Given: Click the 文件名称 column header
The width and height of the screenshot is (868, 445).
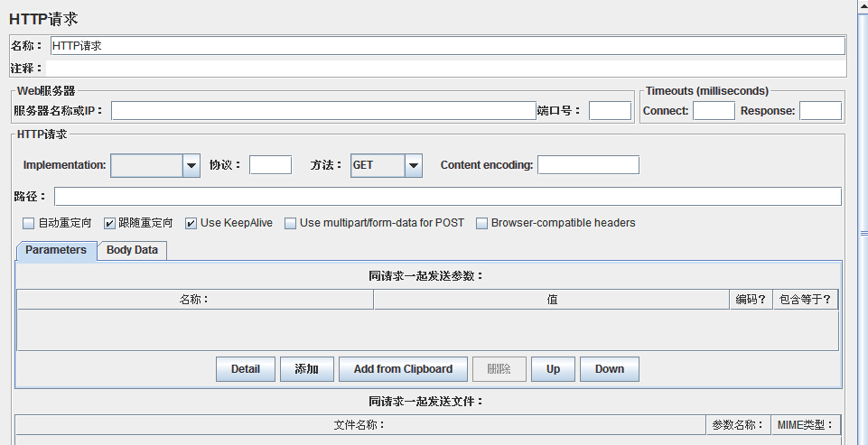Looking at the screenshot, I should (x=360, y=425).
